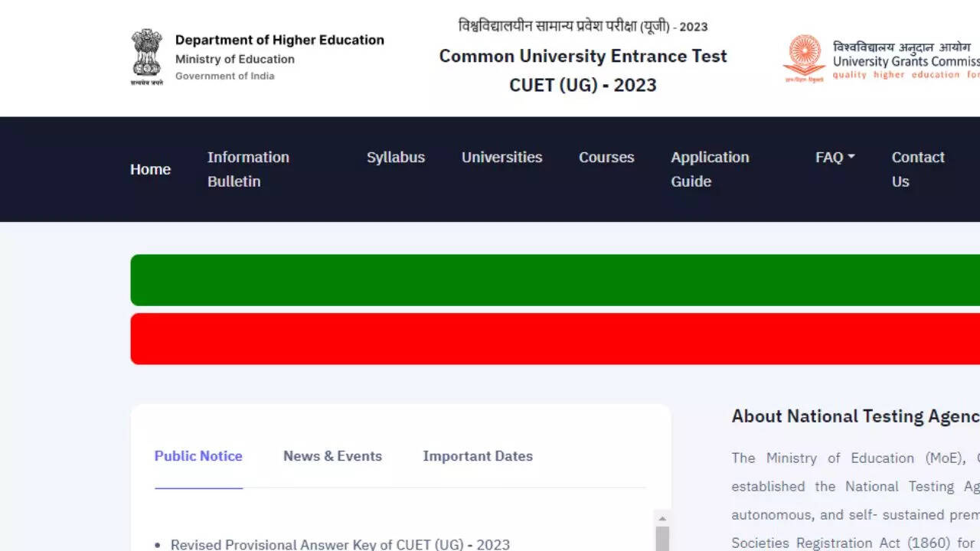Click the green banner bar

(555, 280)
